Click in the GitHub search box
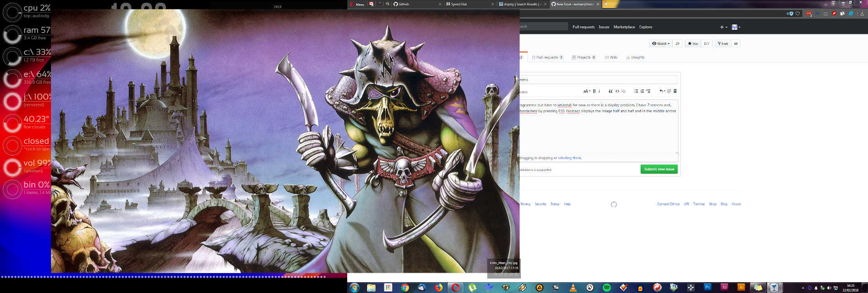868x293 pixels. click(x=544, y=26)
